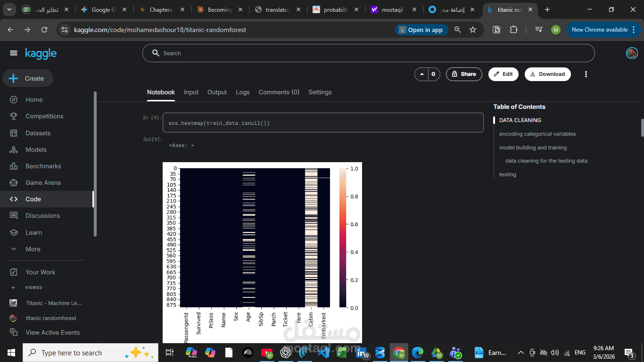Open the Chrome tab search dropdown

click(10, 9)
